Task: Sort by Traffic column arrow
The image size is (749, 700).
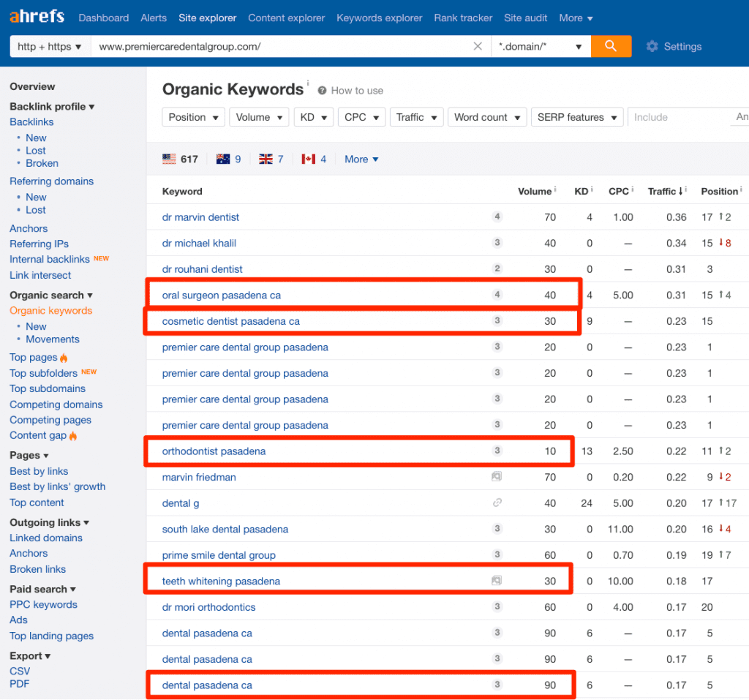Action: (x=681, y=191)
